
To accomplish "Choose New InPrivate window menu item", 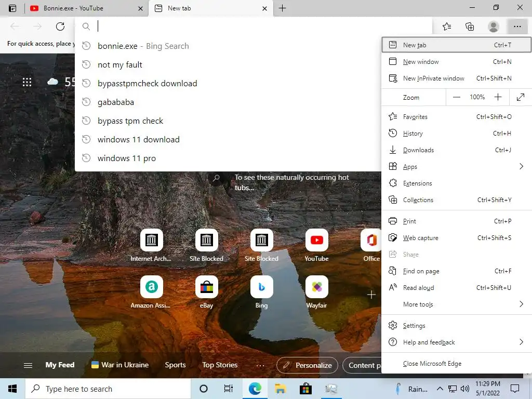I will [x=456, y=78].
